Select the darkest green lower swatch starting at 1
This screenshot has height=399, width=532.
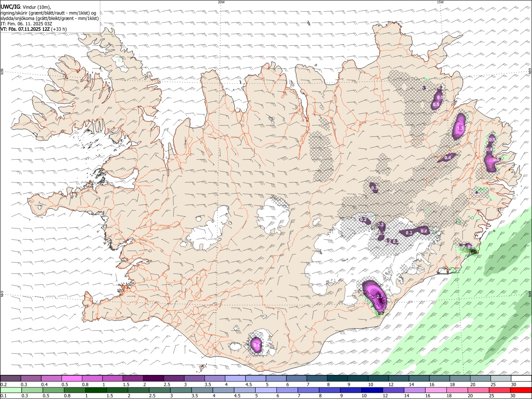96,390
